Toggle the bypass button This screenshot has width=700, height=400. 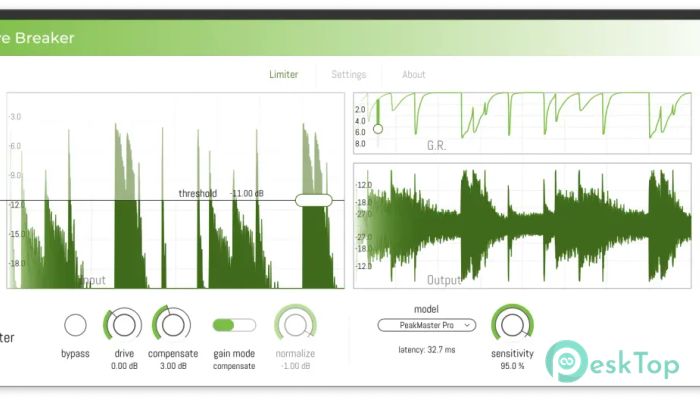pyautogui.click(x=75, y=324)
